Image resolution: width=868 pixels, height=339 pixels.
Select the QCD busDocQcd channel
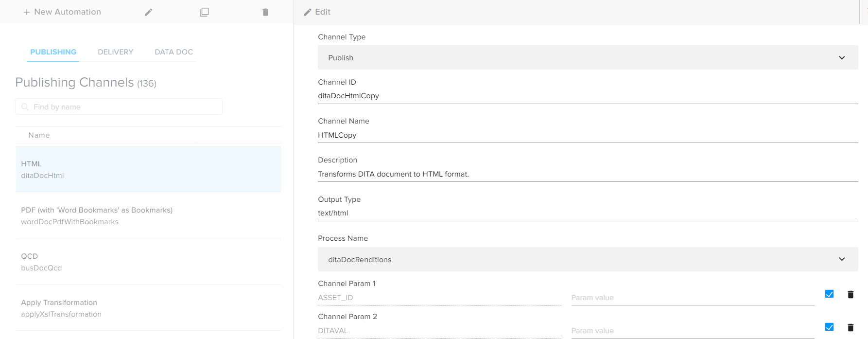148,262
